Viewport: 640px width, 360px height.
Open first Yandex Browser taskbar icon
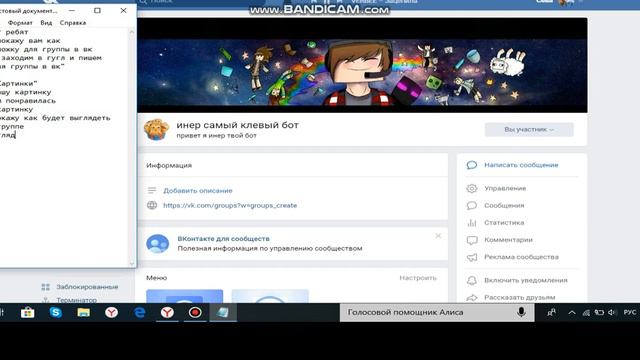111,313
